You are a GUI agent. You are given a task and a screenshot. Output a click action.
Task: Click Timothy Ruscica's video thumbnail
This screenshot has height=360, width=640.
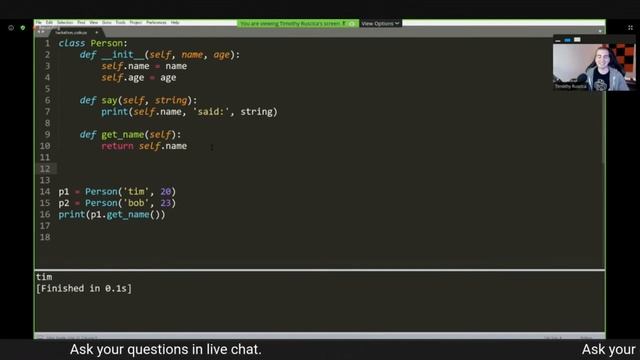click(x=594, y=67)
